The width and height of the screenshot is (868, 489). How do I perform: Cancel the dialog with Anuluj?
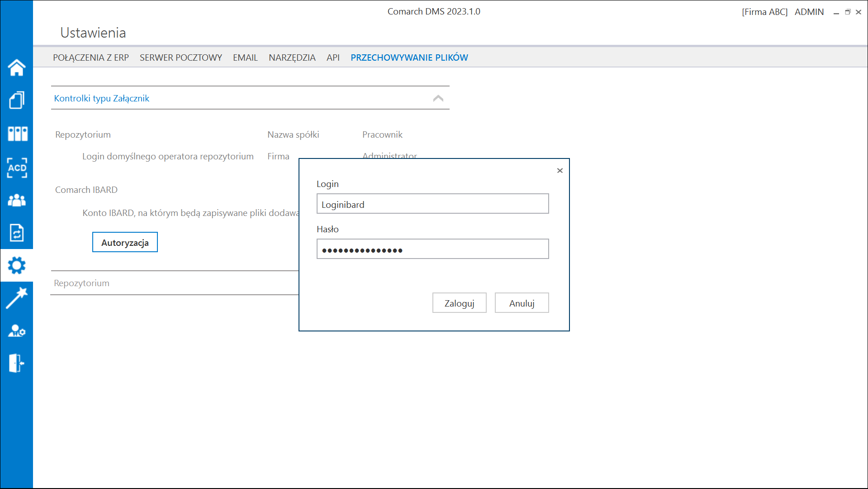pyautogui.click(x=521, y=302)
